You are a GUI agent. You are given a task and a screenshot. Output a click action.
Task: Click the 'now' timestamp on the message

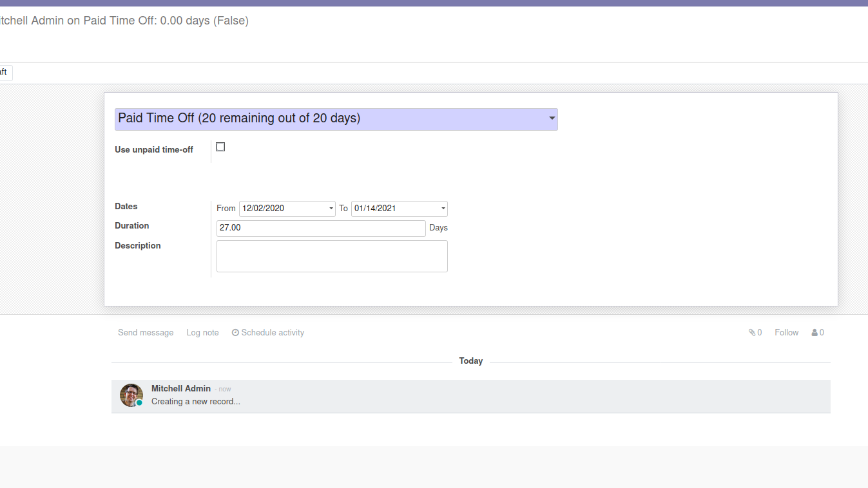tap(224, 389)
